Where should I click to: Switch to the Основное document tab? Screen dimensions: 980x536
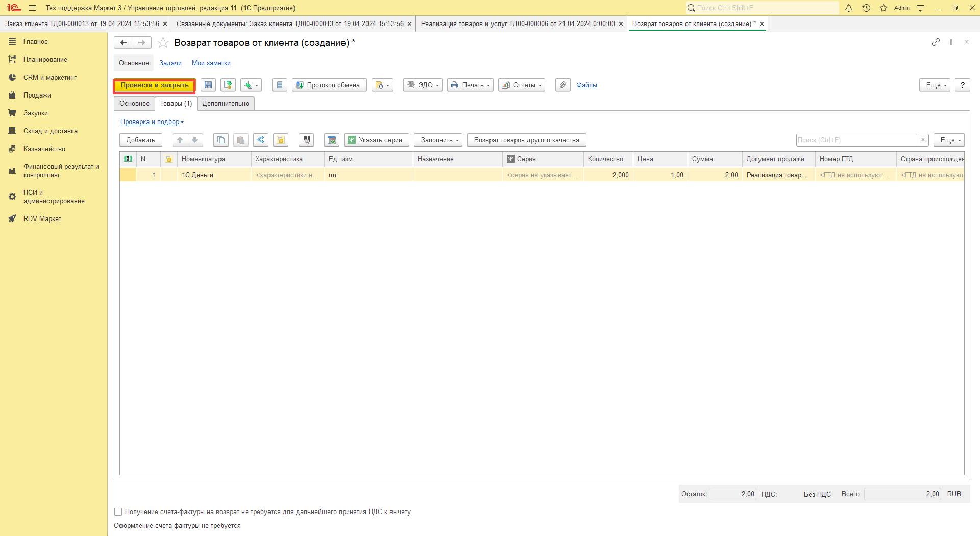point(135,104)
